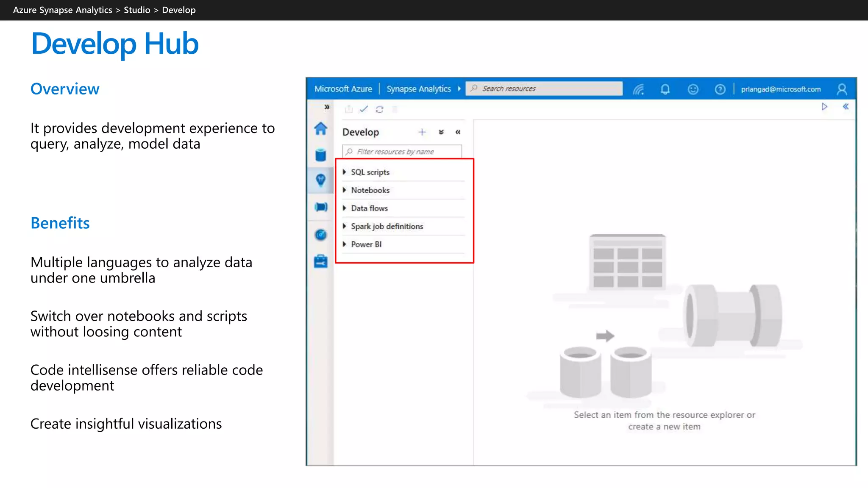Open the Orchestrate hub pipeline icon

coord(321,207)
